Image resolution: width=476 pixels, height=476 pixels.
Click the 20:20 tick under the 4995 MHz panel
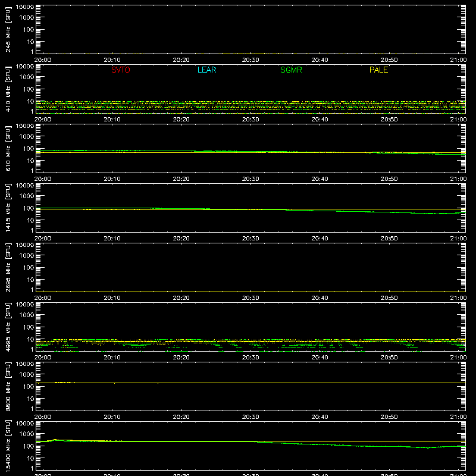[x=181, y=358]
